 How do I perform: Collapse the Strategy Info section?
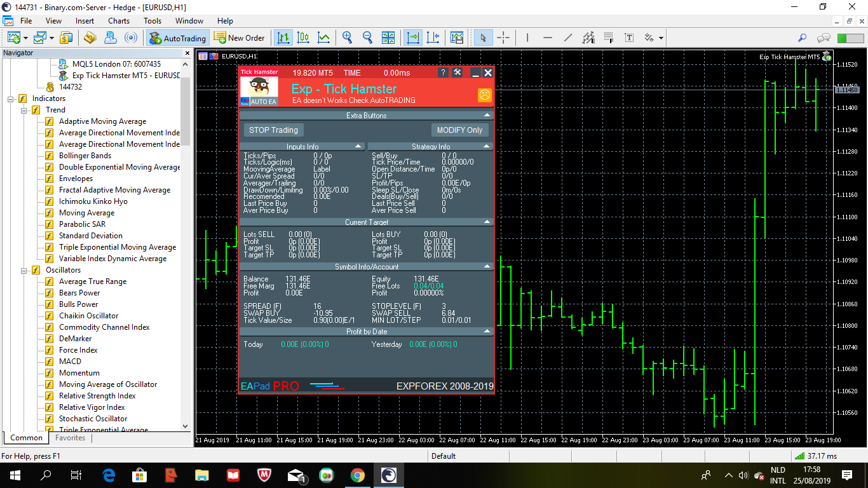[x=487, y=147]
